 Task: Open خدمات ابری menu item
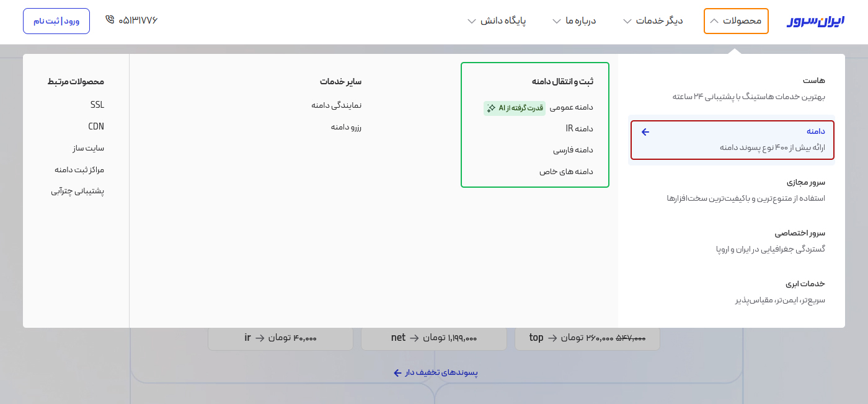tap(805, 284)
